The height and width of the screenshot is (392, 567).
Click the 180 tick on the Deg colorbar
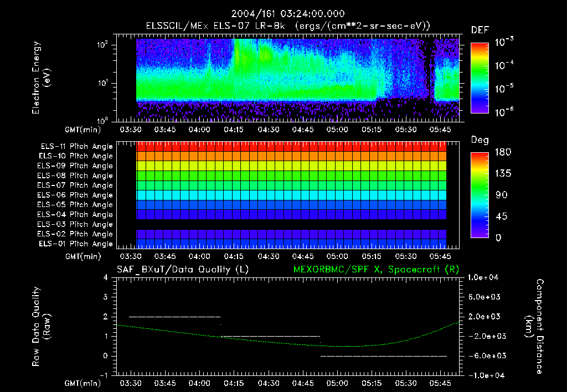(503, 152)
